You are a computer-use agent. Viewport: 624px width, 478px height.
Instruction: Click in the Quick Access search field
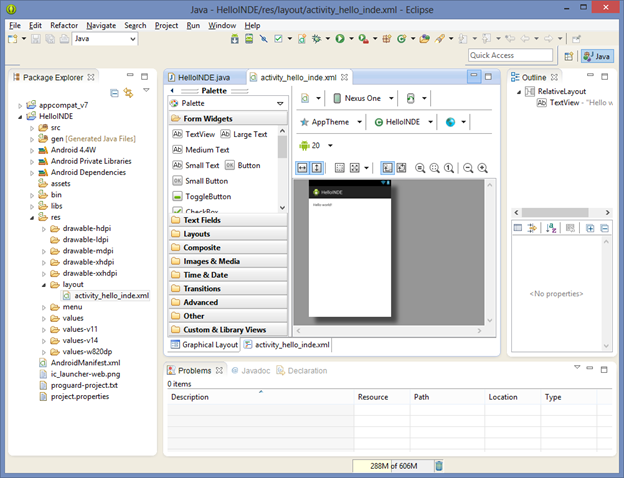tap(511, 56)
